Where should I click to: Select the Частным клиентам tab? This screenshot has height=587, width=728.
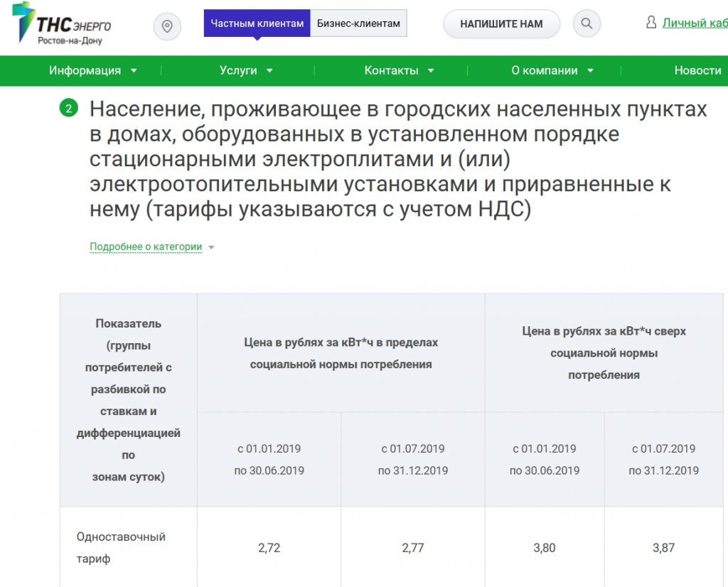pyautogui.click(x=257, y=23)
